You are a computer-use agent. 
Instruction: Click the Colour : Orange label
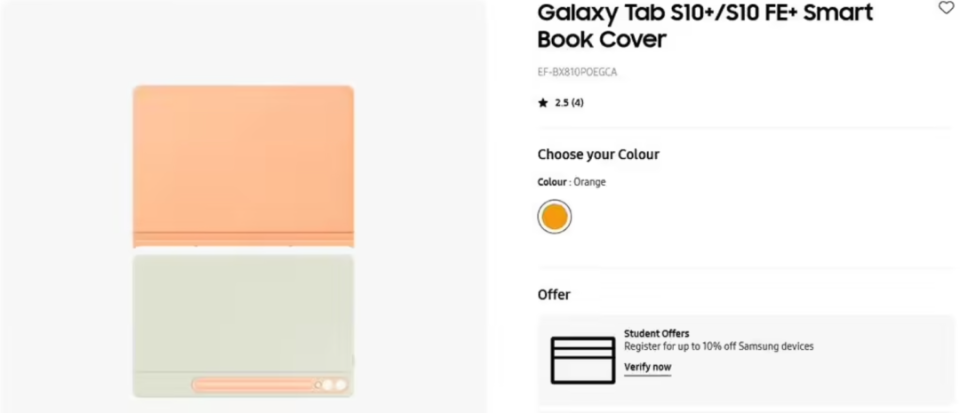tap(571, 182)
